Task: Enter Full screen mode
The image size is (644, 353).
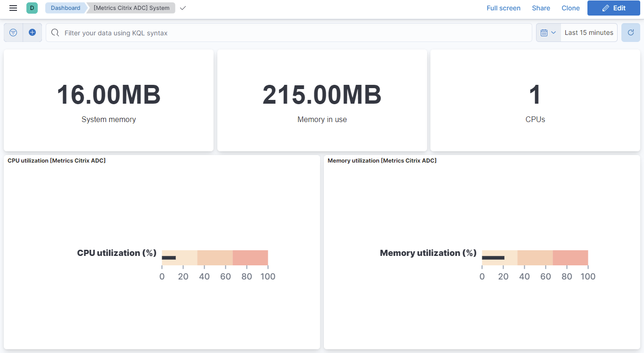Action: pos(504,8)
